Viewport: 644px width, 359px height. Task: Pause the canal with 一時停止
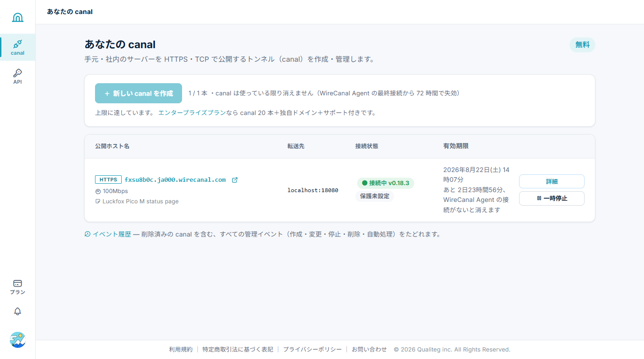552,198
